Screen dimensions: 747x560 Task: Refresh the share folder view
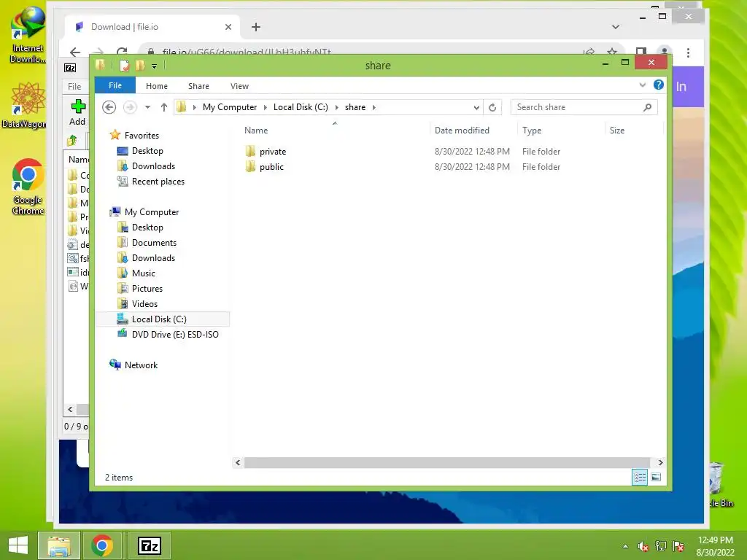click(x=492, y=107)
